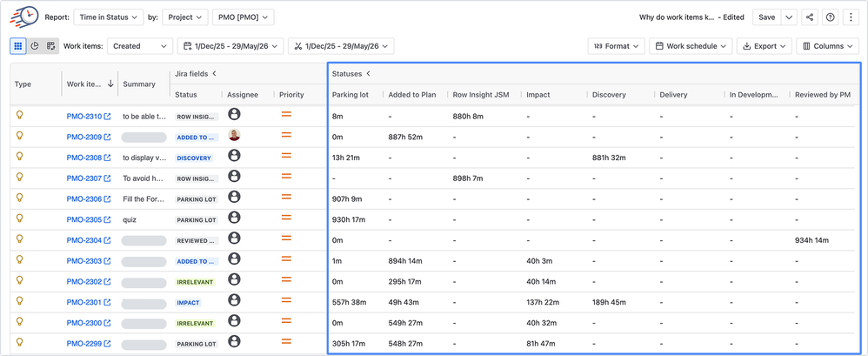Click the ADDED TO status badge for PMO-2309
Screen dimensions: 868x356
pyautogui.click(x=197, y=138)
